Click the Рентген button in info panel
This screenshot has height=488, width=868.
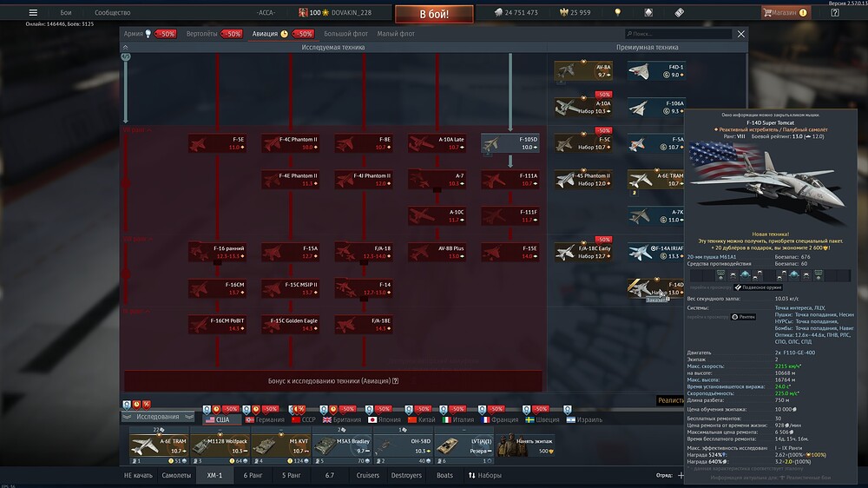744,317
